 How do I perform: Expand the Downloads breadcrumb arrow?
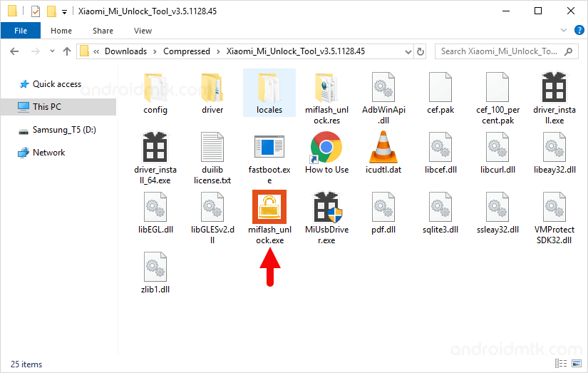[x=155, y=52]
